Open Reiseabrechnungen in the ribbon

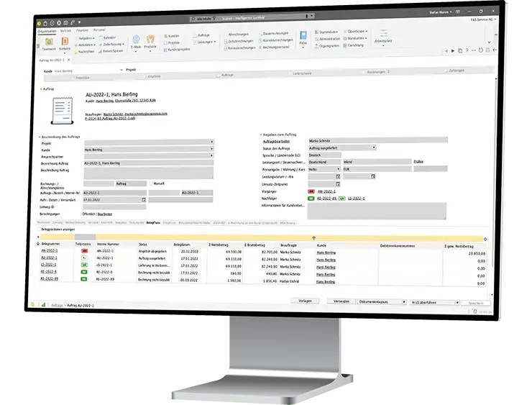click(239, 48)
